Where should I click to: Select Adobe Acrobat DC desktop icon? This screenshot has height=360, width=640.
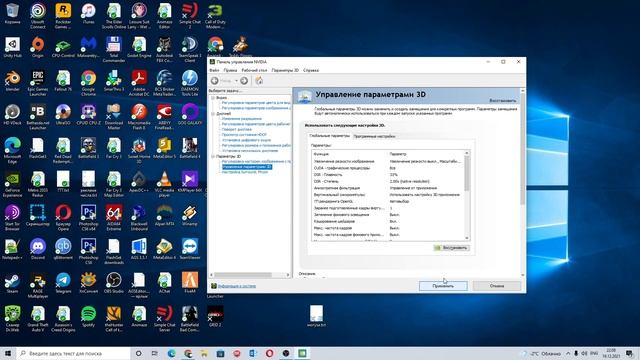139,83
